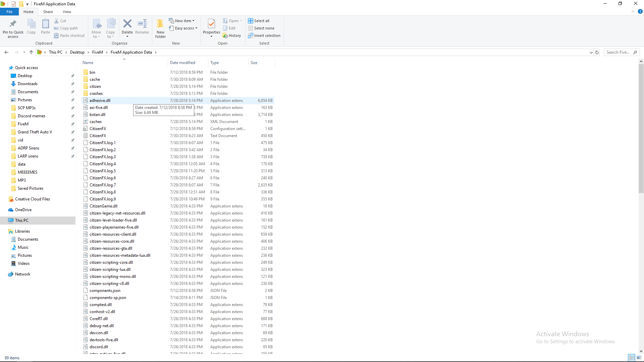
Task: Click the Pin to Quick access icon
Action: coord(13,24)
